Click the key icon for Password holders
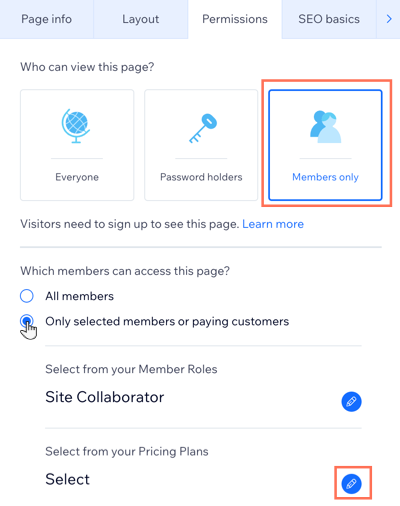The width and height of the screenshot is (400, 506). tap(203, 128)
